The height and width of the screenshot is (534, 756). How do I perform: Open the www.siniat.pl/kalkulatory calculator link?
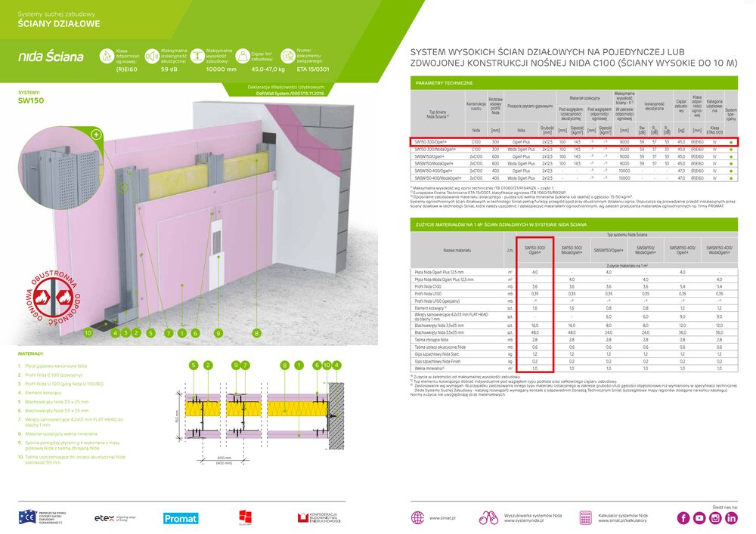pyautogui.click(x=619, y=518)
